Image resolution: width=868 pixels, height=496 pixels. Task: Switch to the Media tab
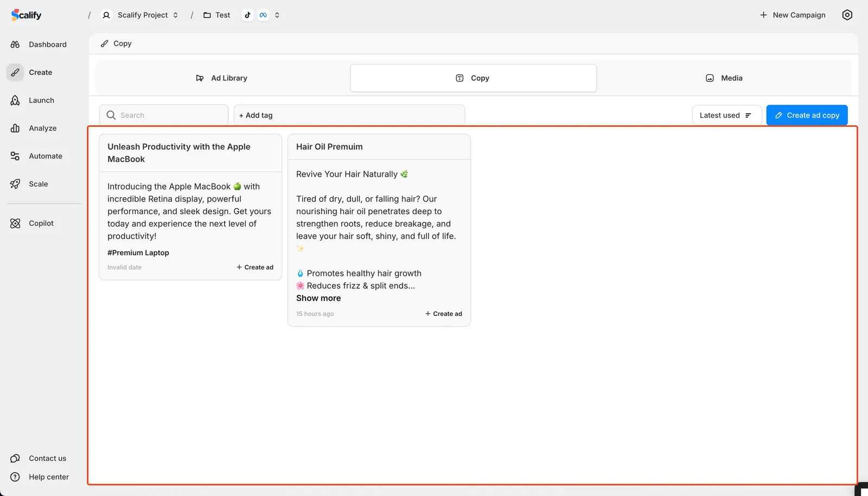724,78
